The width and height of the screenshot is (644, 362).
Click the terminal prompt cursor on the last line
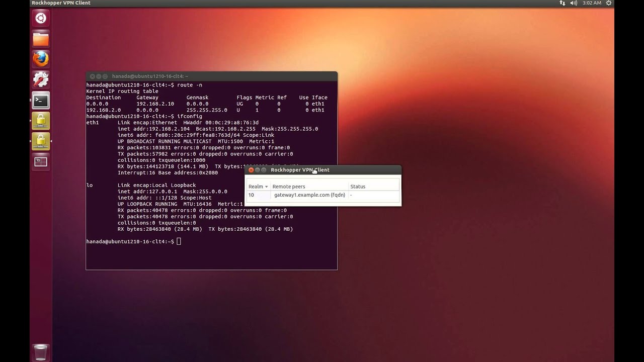179,242
